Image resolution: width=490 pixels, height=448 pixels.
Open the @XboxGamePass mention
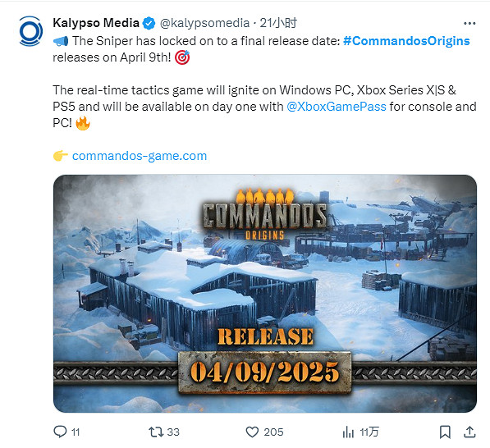337,107
